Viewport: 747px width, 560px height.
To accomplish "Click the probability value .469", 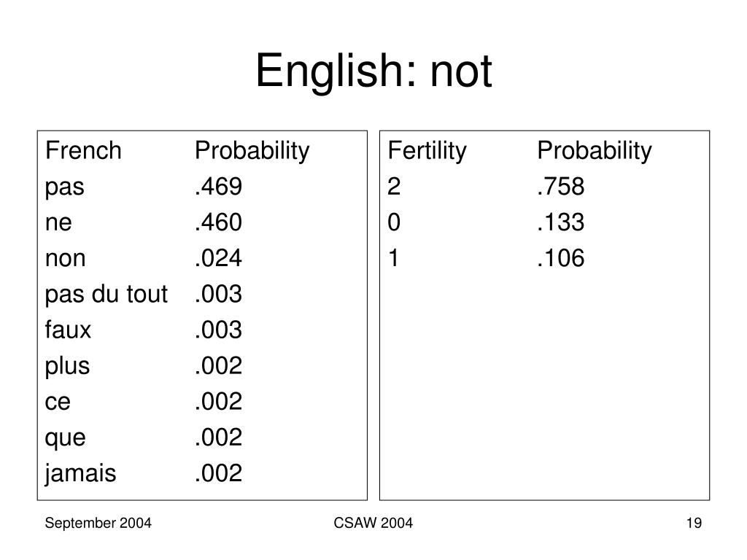I will point(218,186).
